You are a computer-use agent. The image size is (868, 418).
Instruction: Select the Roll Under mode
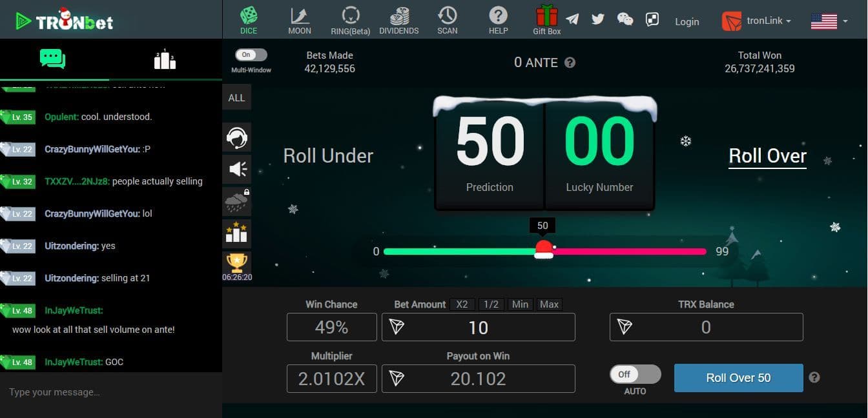click(328, 156)
